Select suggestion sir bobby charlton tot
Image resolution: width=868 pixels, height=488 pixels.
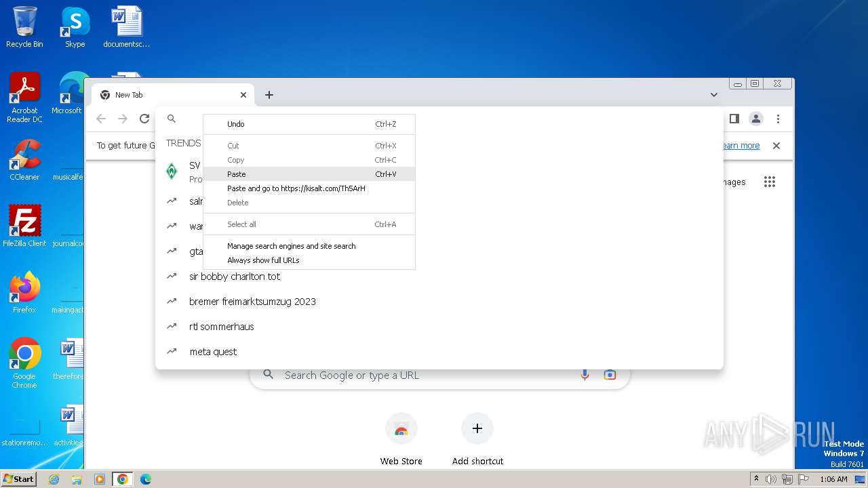pos(439,277)
